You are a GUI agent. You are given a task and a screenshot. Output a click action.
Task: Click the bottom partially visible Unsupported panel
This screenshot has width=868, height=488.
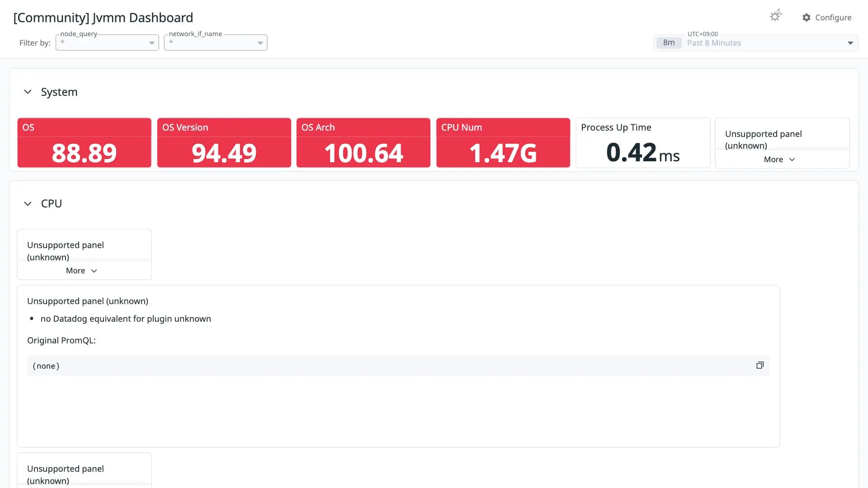85,470
